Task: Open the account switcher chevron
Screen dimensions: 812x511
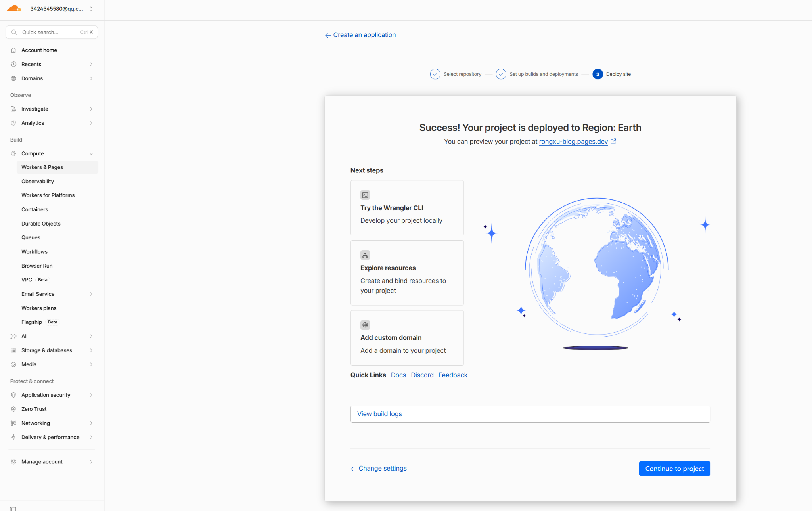Action: point(91,9)
